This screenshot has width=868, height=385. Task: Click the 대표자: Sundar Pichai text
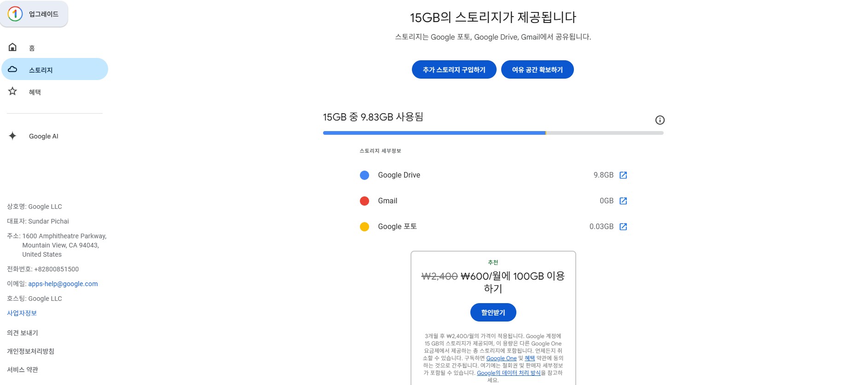[x=38, y=221]
